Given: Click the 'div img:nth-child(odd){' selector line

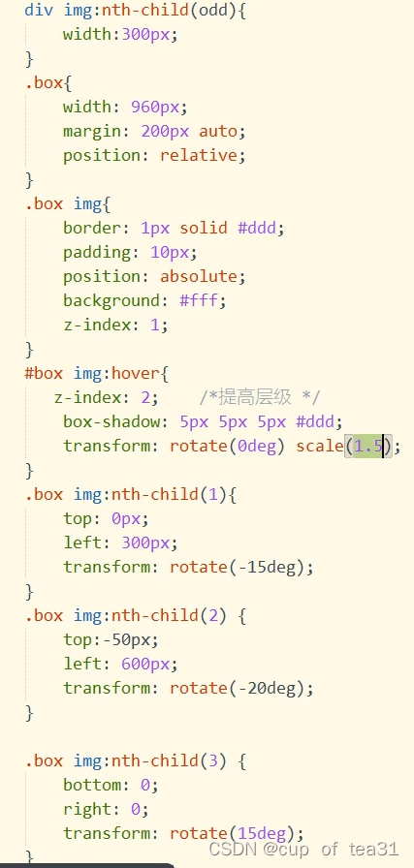Looking at the screenshot, I should (135, 10).
